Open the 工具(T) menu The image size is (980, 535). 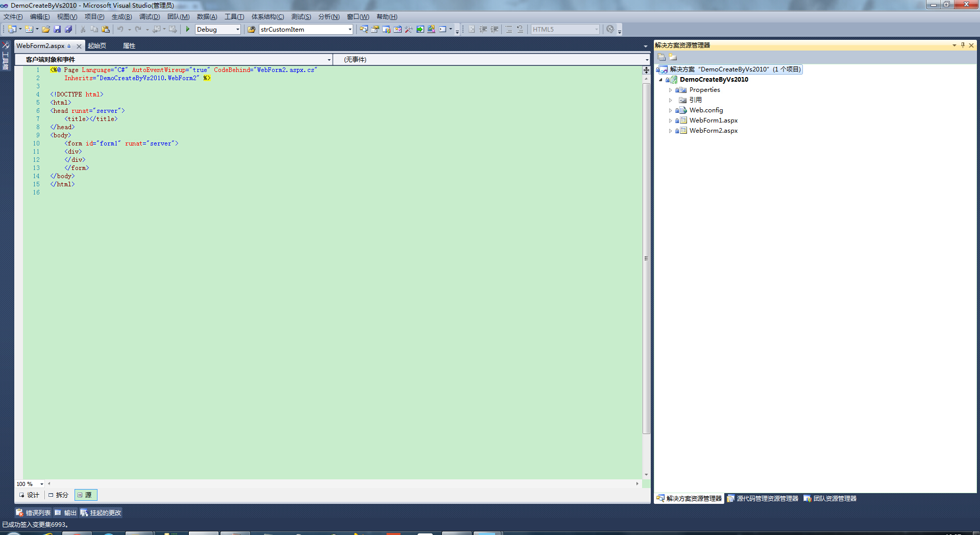coord(234,17)
